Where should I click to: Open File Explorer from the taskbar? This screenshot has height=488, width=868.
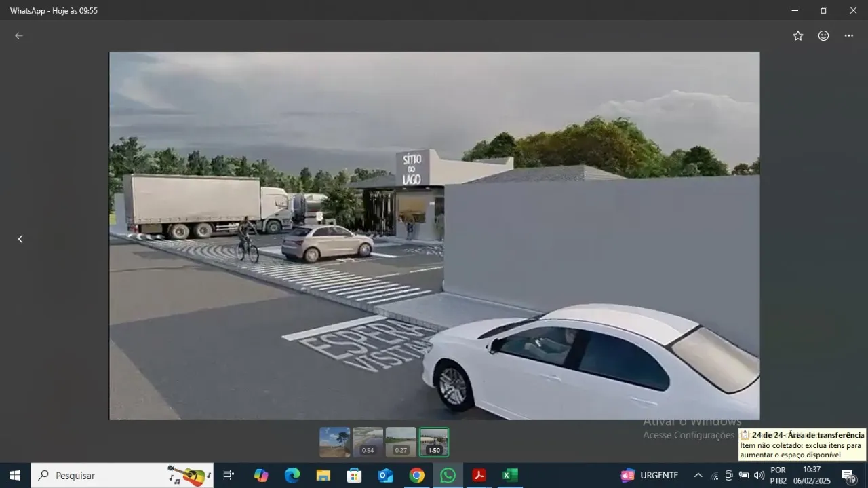tap(323, 475)
